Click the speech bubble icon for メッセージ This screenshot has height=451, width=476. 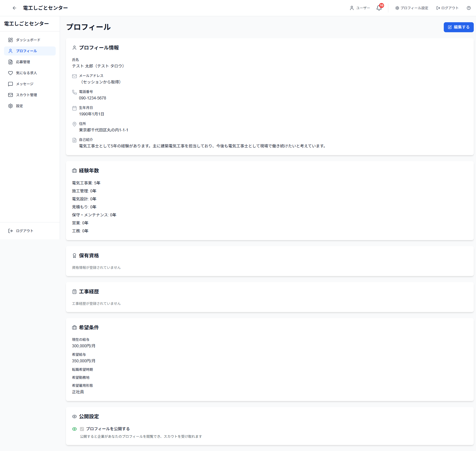click(x=10, y=84)
